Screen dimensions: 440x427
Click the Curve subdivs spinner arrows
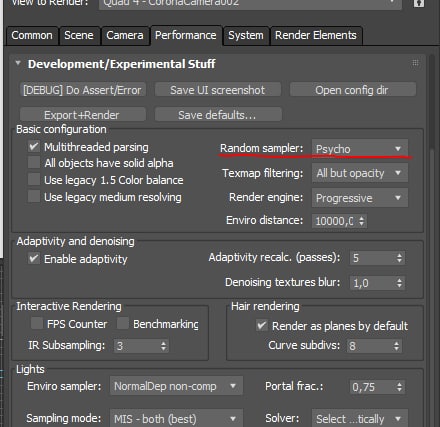pos(396,346)
